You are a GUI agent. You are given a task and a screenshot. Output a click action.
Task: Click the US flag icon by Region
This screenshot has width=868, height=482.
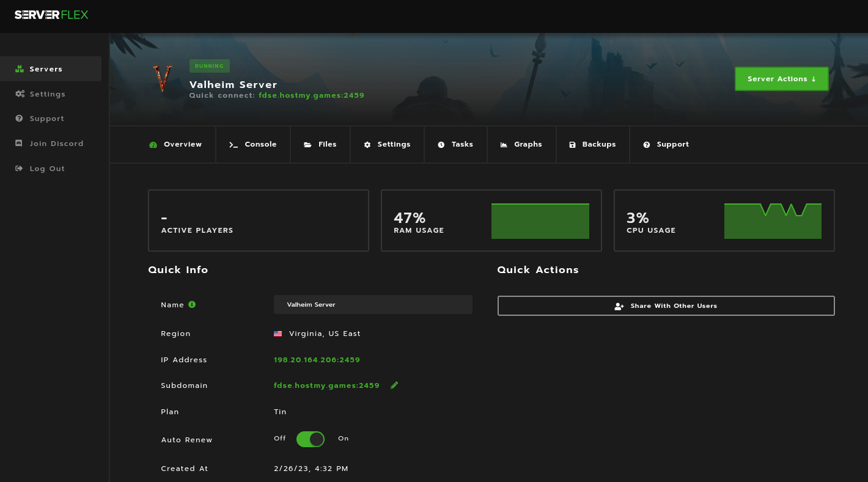click(278, 334)
